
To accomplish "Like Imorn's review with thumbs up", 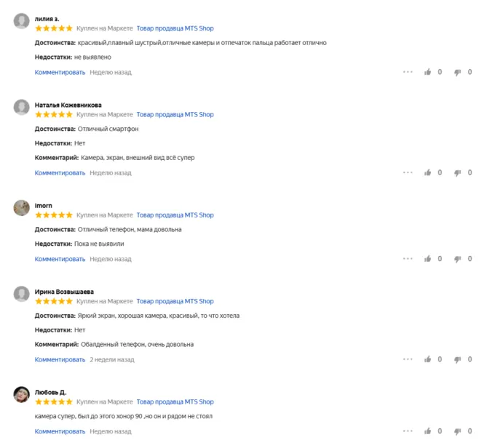I will [x=428, y=258].
